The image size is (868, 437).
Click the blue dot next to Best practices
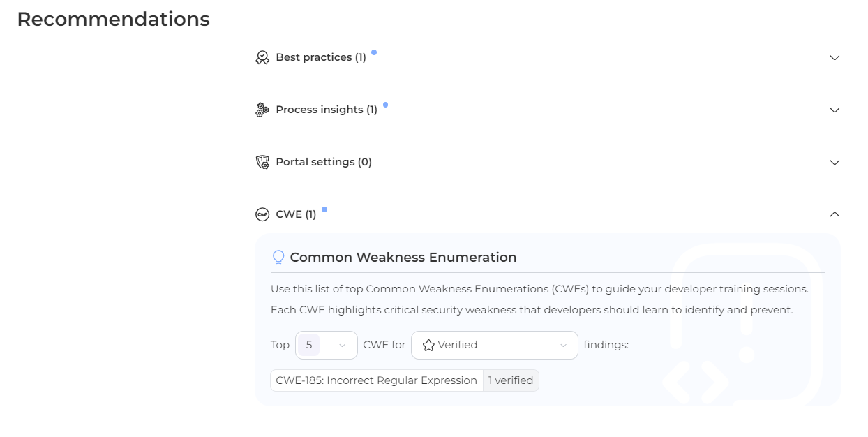click(x=374, y=52)
